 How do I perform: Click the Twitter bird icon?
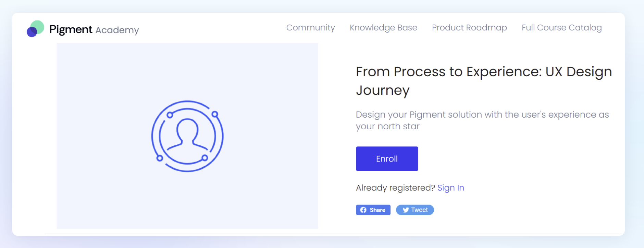point(406,210)
